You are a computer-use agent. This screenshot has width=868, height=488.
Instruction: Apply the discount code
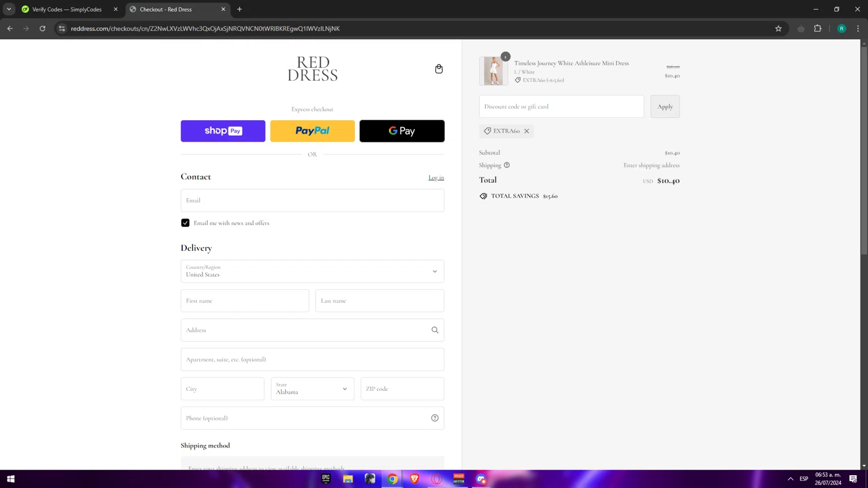coord(665,106)
